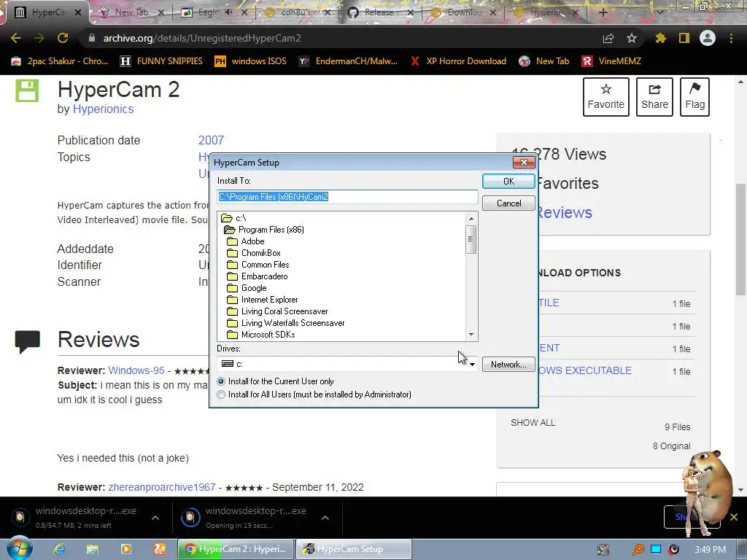Select the Embarcadero folder
Screen dimensions: 747x560
(258, 276)
